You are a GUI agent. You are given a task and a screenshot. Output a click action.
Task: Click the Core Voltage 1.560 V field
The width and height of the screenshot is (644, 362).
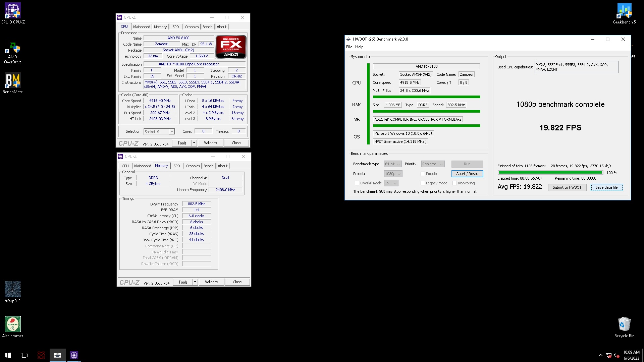(202, 56)
